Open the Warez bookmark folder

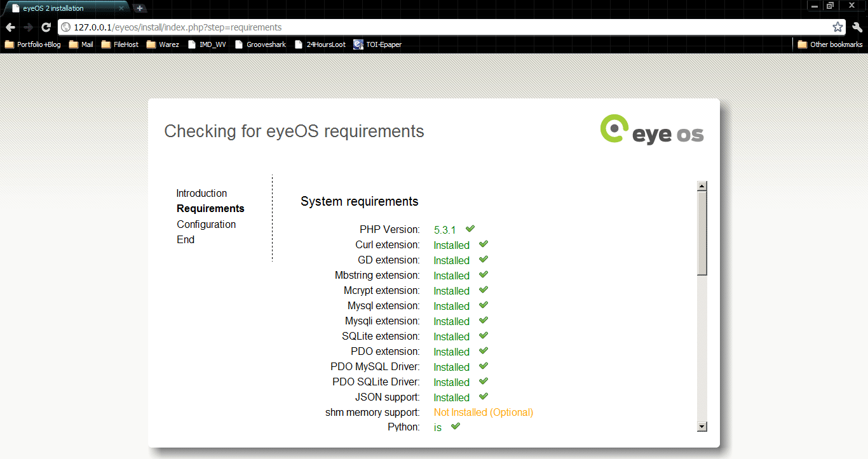tap(163, 44)
